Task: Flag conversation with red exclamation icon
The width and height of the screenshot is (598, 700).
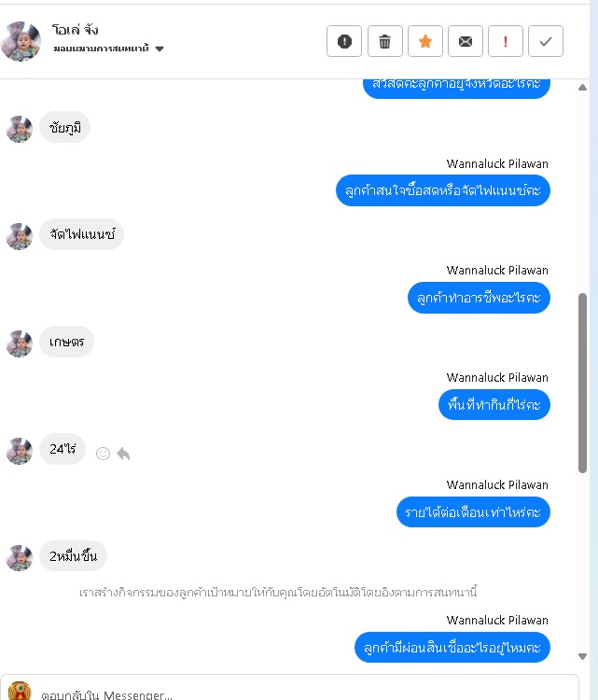Action: tap(506, 41)
